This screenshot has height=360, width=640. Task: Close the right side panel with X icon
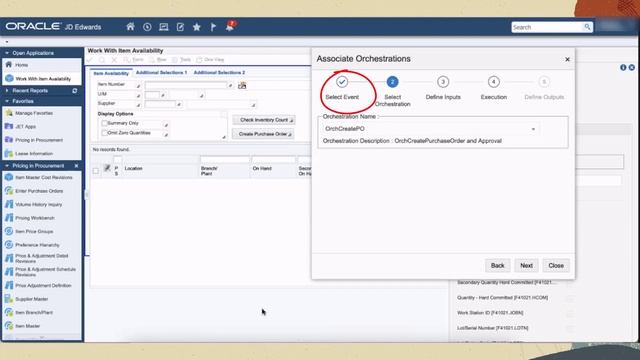[631, 67]
